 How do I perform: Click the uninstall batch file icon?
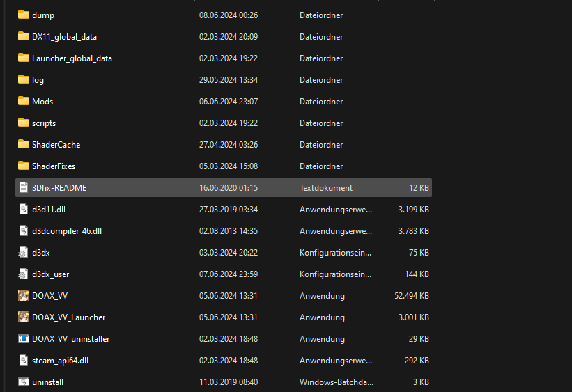[x=24, y=382]
